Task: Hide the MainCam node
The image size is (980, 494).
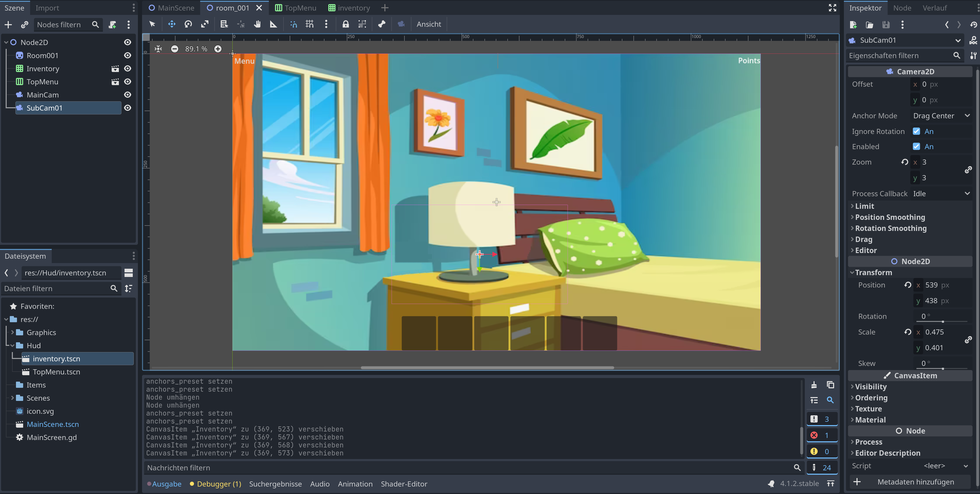Action: tap(127, 95)
